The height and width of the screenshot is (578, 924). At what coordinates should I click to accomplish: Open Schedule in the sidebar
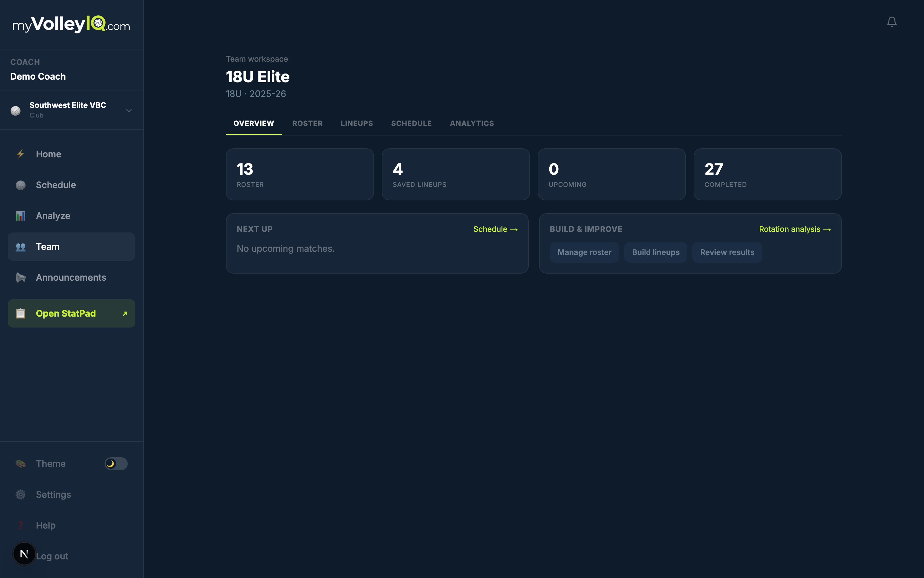(72, 185)
